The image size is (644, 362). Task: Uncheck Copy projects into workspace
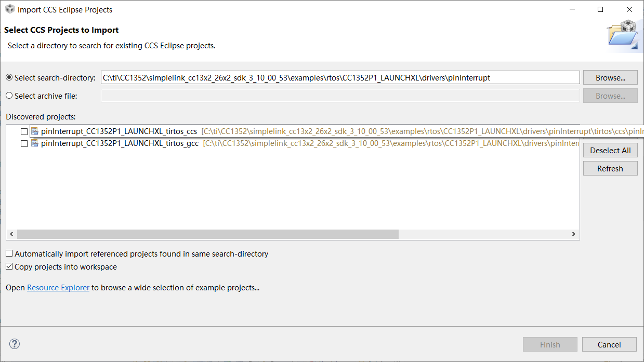(9, 267)
